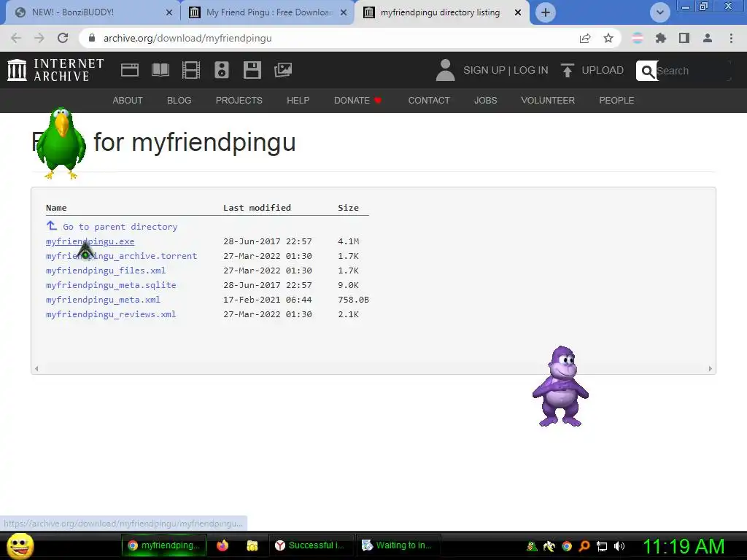
Task: Click the green parrot character
Action: pyautogui.click(x=61, y=143)
